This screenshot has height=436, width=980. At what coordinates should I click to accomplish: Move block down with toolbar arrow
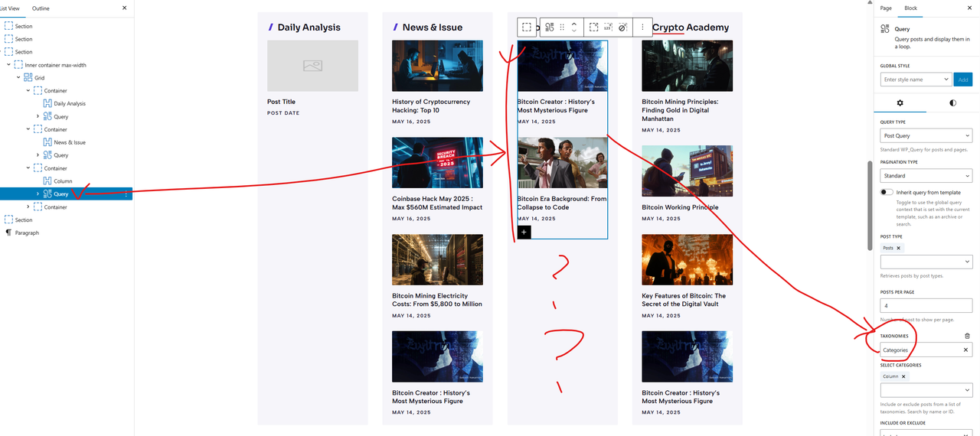coord(574,32)
